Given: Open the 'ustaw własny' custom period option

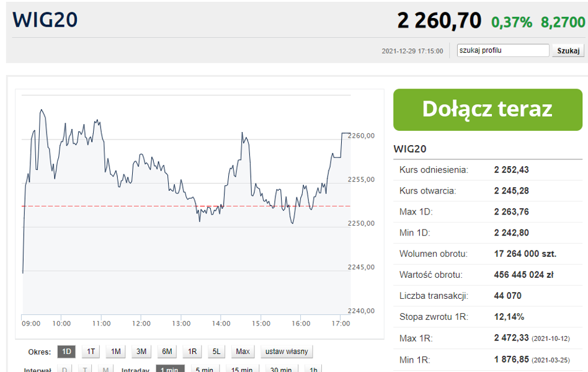Looking at the screenshot, I should [x=287, y=352].
